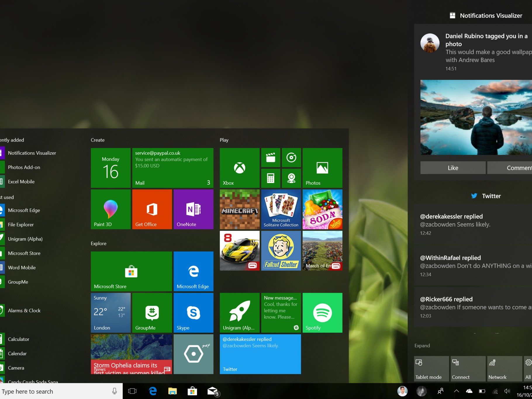The image size is (532, 399).
Task: Click the Connect quick action
Action: pos(468,369)
